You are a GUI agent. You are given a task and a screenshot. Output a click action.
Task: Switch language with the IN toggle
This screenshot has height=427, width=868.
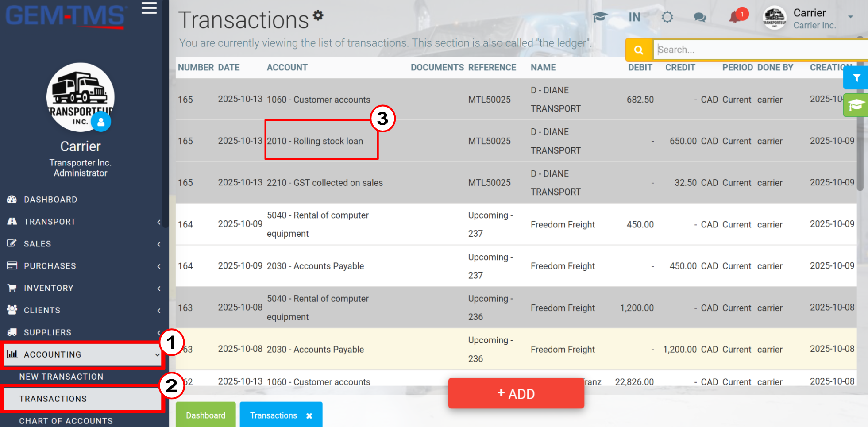634,17
